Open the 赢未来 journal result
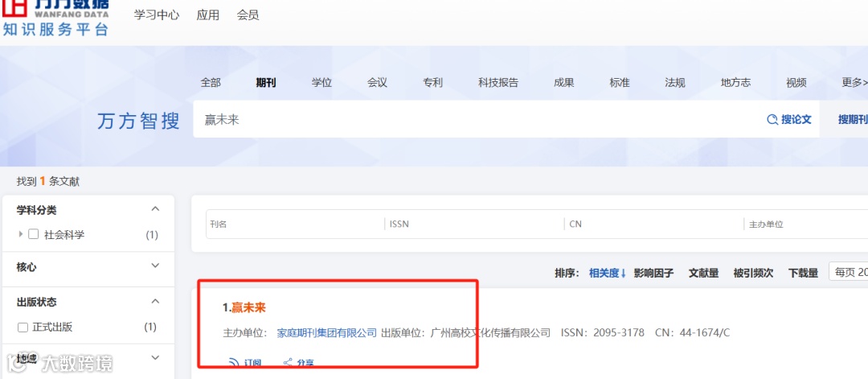The height and width of the screenshot is (379, 868). pyautogui.click(x=248, y=307)
